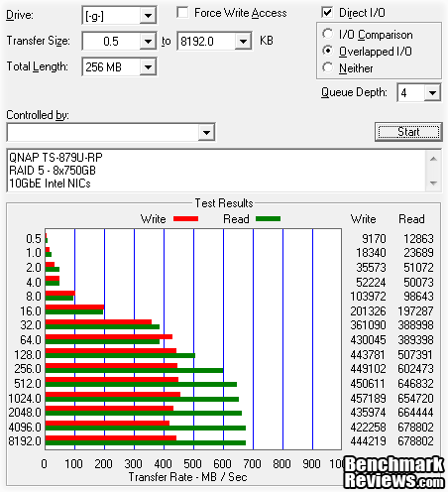Click the Read value 654720 for 1024.0 KB

click(x=415, y=398)
